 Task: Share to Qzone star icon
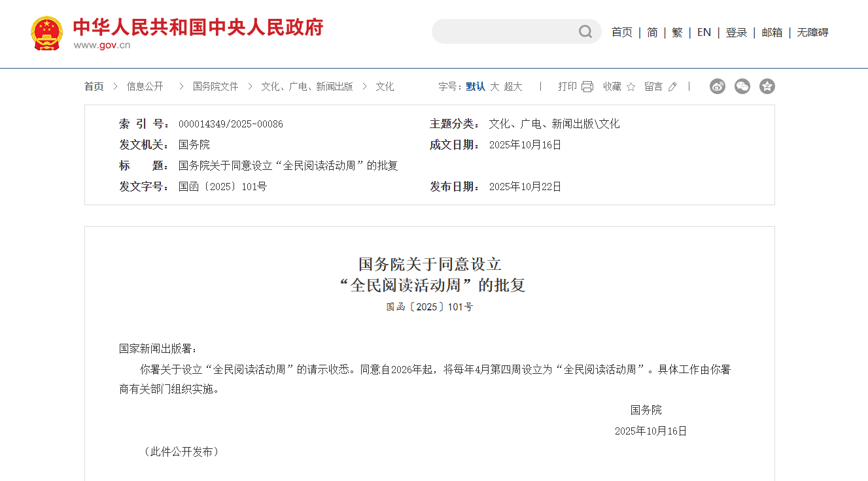pos(767,86)
